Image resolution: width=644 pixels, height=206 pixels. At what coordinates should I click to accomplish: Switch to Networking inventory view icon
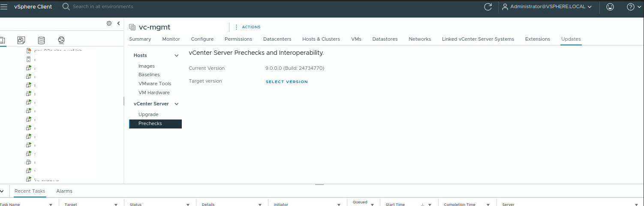pyautogui.click(x=61, y=40)
